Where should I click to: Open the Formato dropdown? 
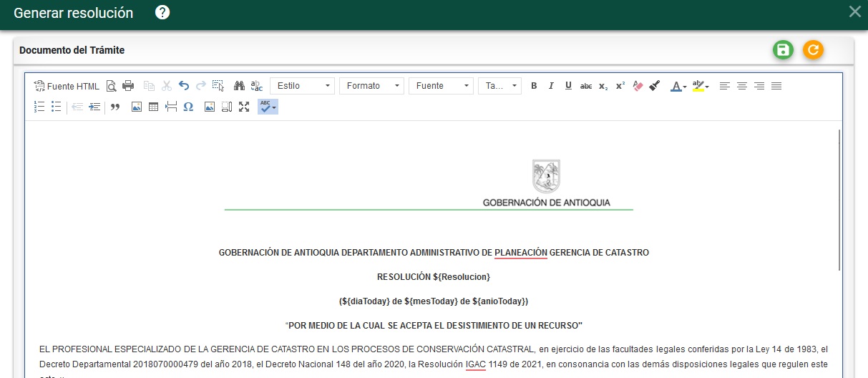371,86
